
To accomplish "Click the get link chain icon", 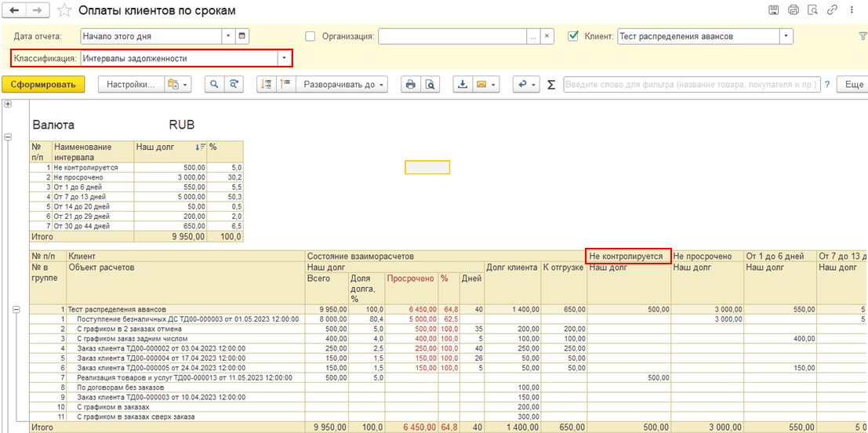I will tap(832, 10).
